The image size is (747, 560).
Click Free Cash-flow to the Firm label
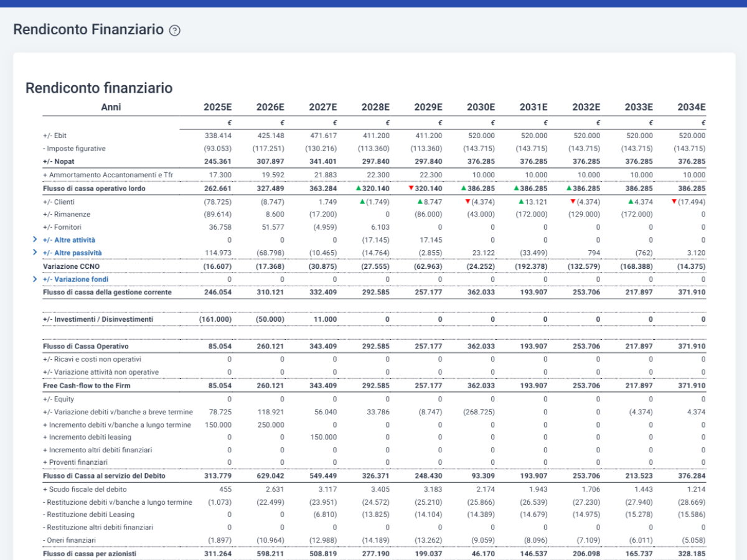87,385
